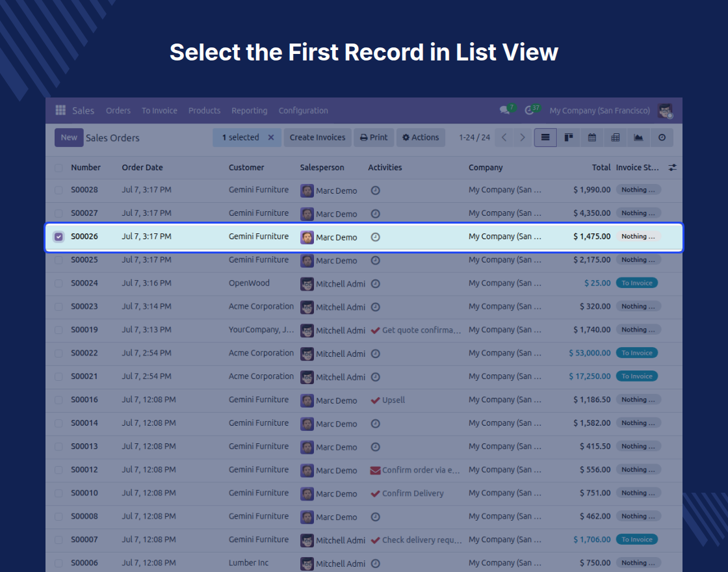The width and height of the screenshot is (728, 572).
Task: Sort by Total column header
Action: tap(601, 168)
